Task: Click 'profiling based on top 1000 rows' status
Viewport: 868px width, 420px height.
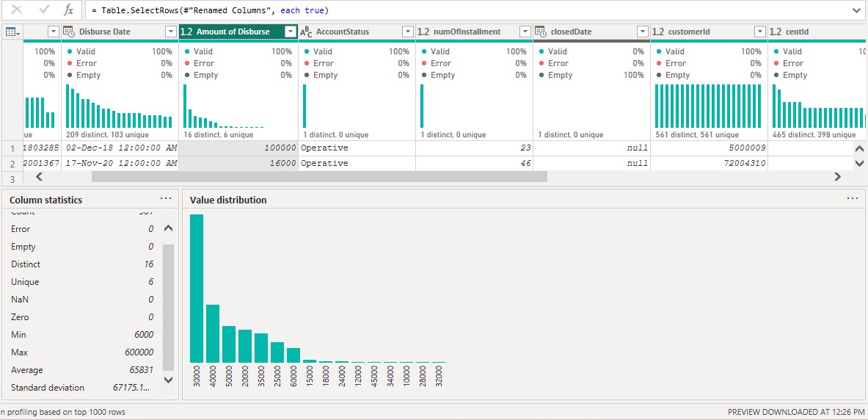Action: 62,412
